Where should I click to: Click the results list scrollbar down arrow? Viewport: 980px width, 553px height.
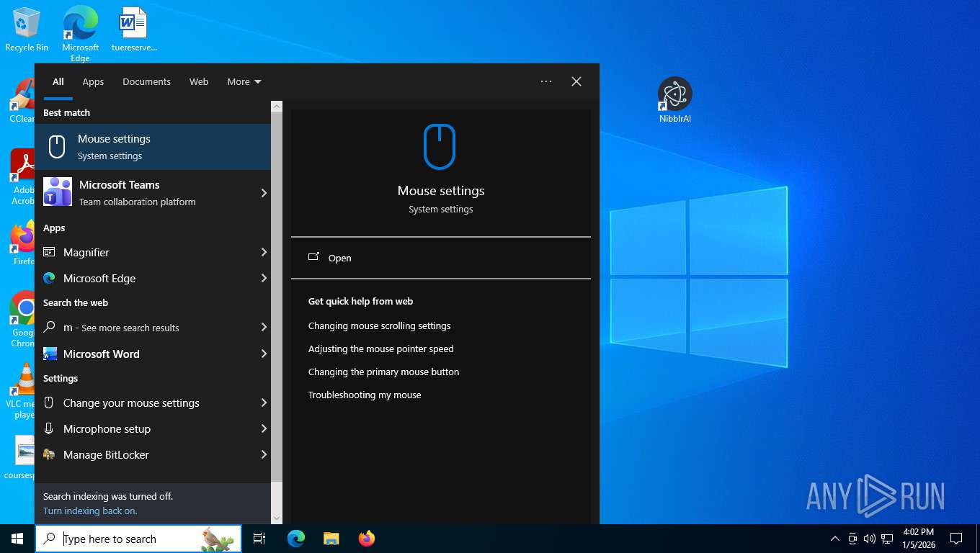277,518
